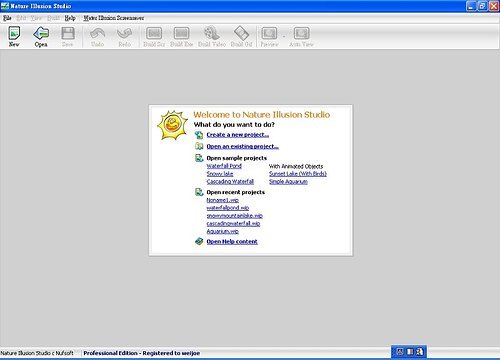
Task: Restore down the application window
Action: click(x=482, y=6)
